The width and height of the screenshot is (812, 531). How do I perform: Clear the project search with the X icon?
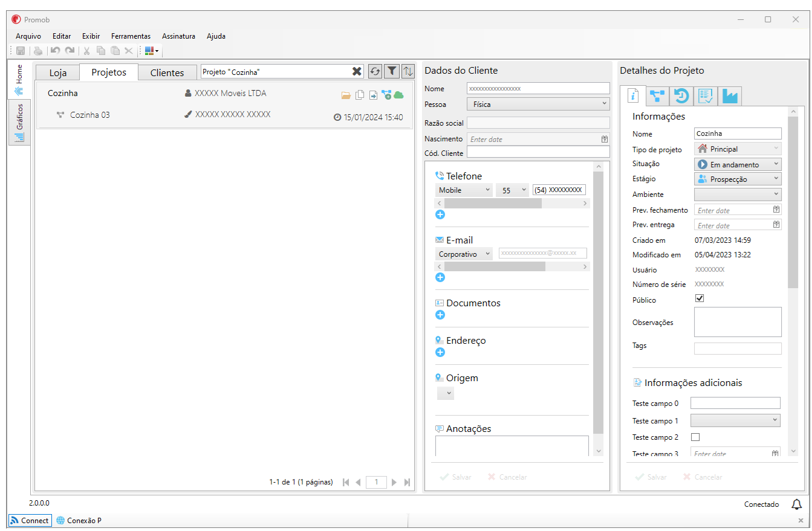[x=357, y=71]
